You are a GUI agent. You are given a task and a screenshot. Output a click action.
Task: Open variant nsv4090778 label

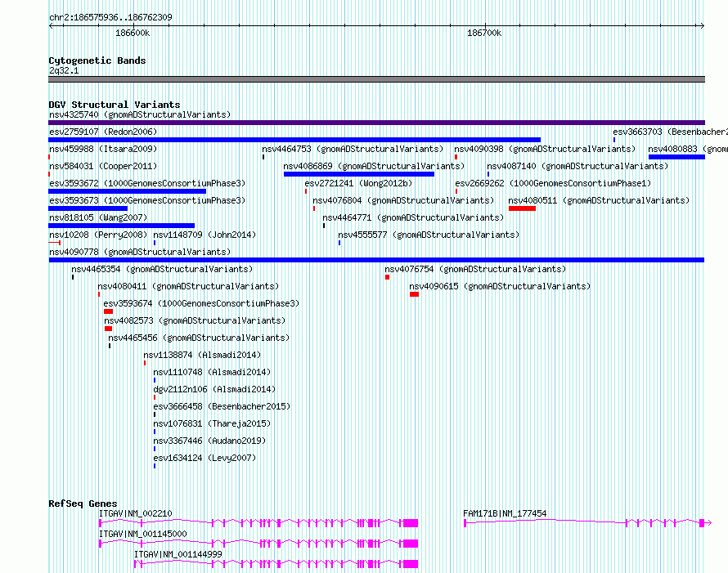tap(140, 252)
